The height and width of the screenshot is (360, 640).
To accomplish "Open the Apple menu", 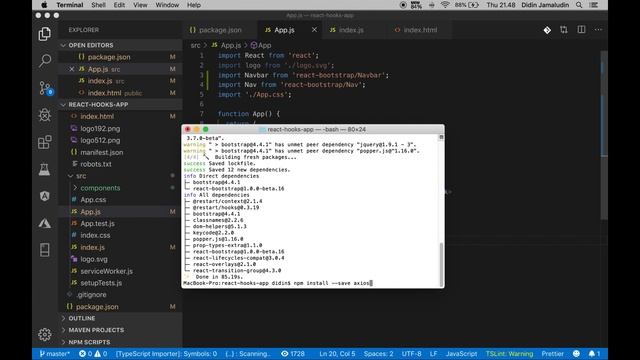I will click(44, 5).
